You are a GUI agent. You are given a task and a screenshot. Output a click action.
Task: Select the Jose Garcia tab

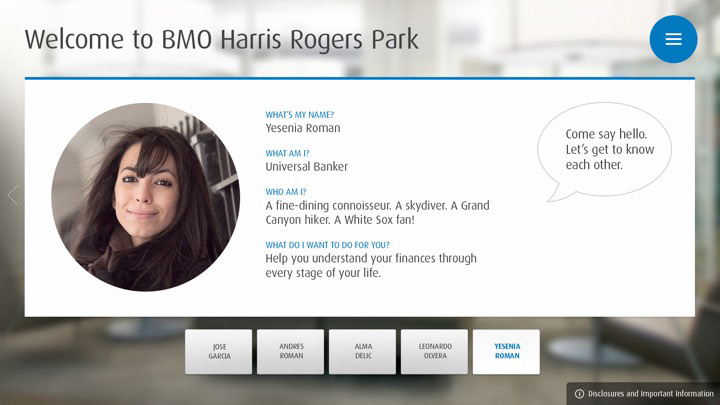click(219, 351)
